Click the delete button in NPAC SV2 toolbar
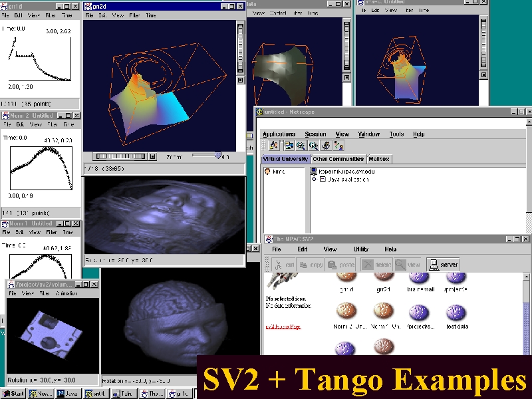532x399 pixels. (x=376, y=265)
